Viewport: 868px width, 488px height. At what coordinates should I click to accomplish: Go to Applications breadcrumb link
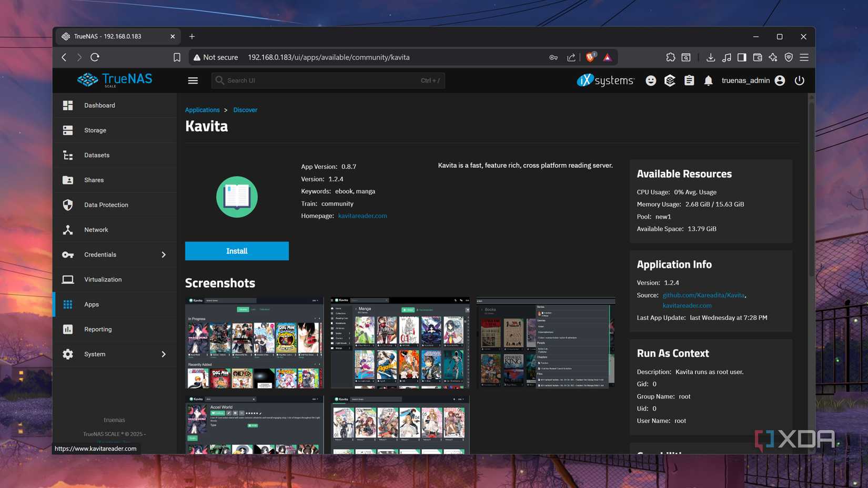tap(203, 110)
